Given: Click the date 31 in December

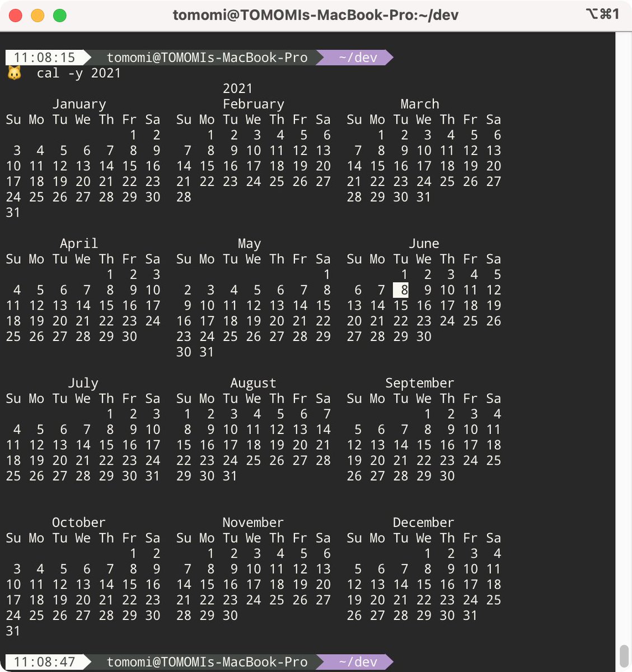Looking at the screenshot, I should pos(470,615).
